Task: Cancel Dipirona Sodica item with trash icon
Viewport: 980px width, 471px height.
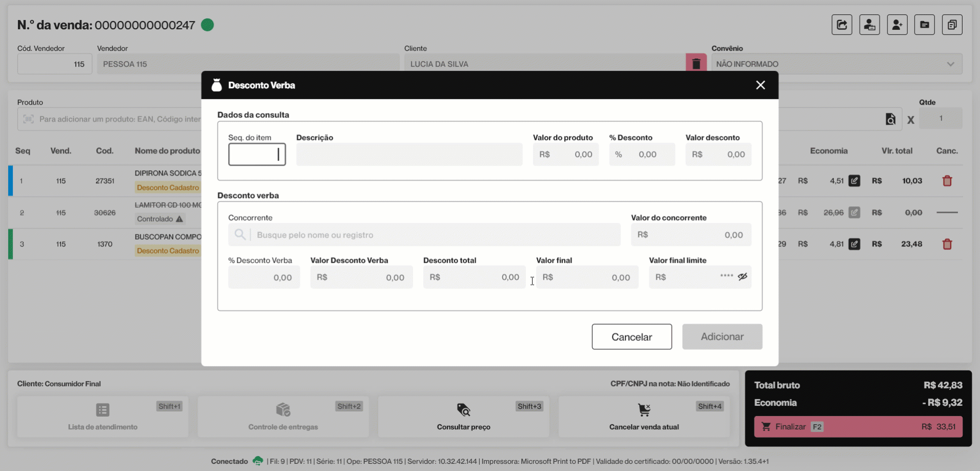Action: pyautogui.click(x=947, y=181)
